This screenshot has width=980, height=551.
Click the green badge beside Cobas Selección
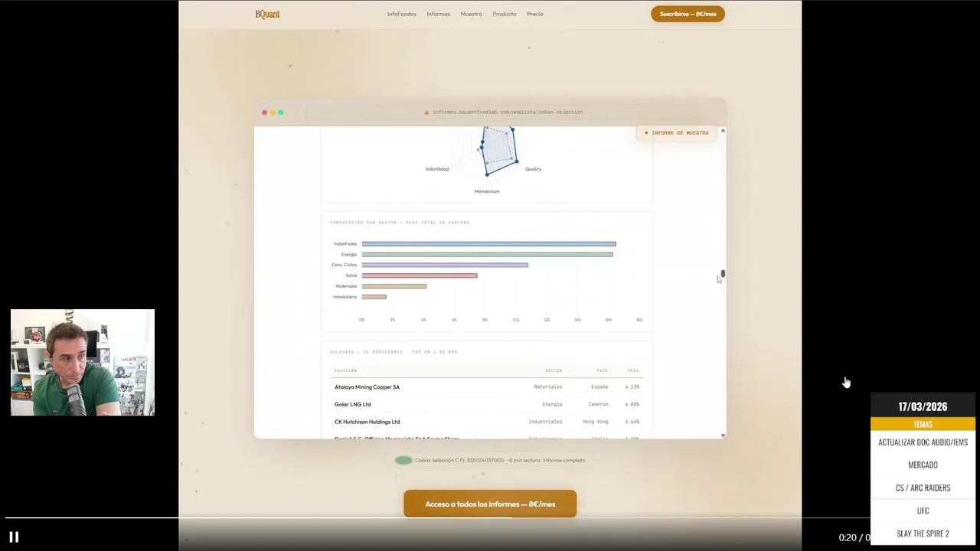click(403, 460)
